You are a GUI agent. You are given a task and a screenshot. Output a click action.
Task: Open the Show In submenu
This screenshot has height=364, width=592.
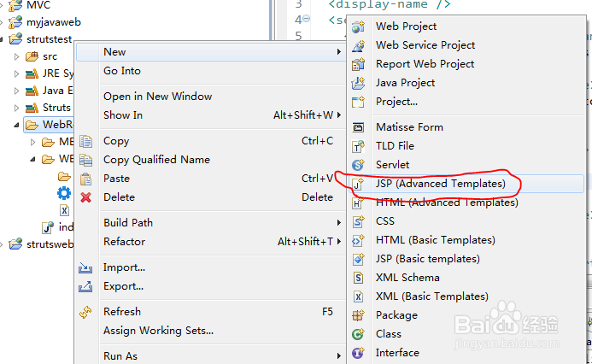(x=211, y=115)
